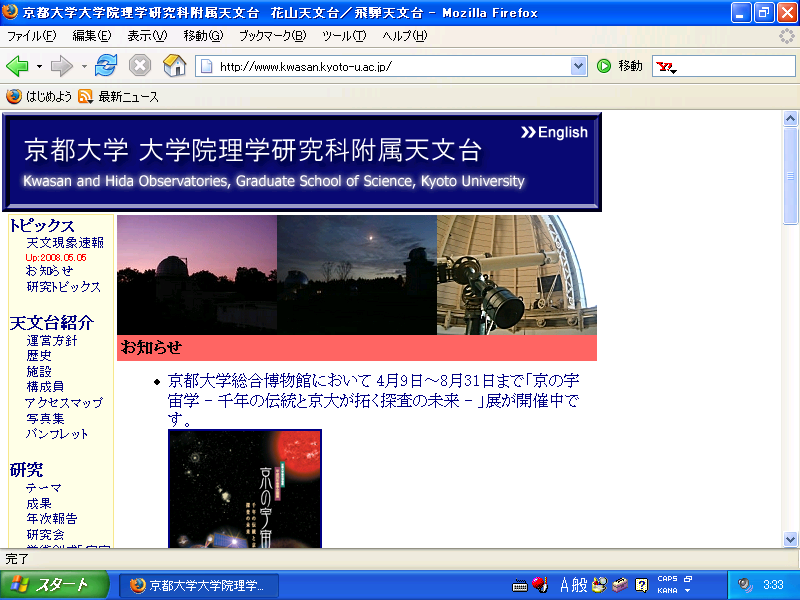Open the 編集(E) menu
800x600 pixels.
pos(92,36)
